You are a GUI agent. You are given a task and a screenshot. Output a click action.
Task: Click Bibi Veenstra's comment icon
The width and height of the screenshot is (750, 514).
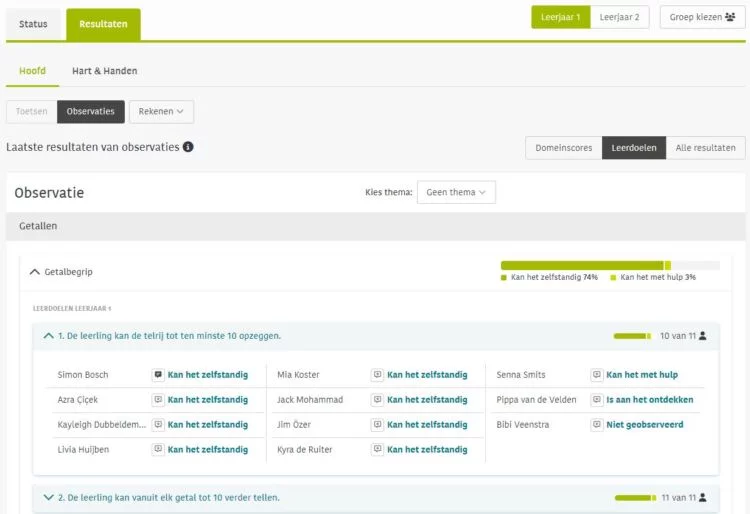coord(597,425)
